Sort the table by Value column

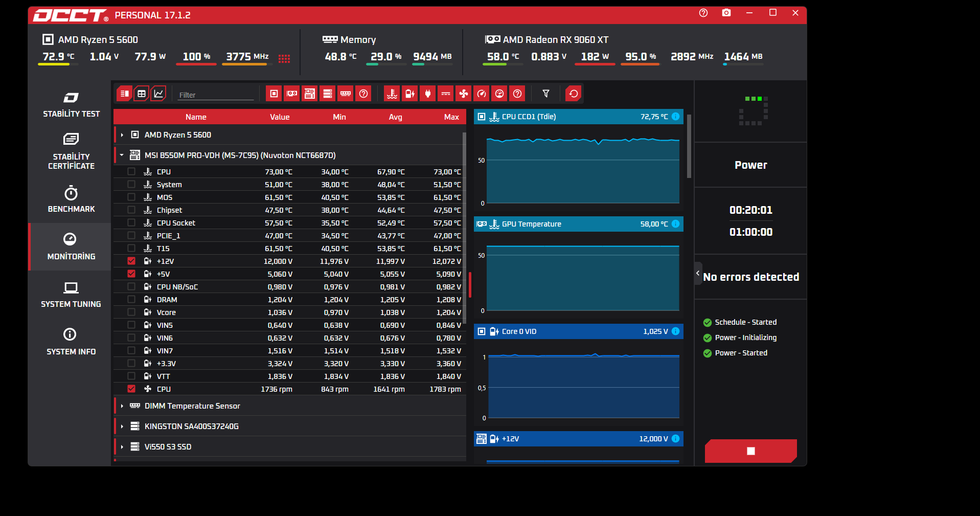click(x=280, y=117)
